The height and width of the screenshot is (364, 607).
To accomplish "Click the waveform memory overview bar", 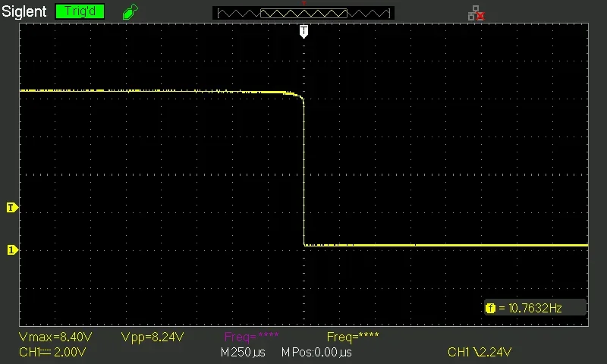I will tap(303, 13).
